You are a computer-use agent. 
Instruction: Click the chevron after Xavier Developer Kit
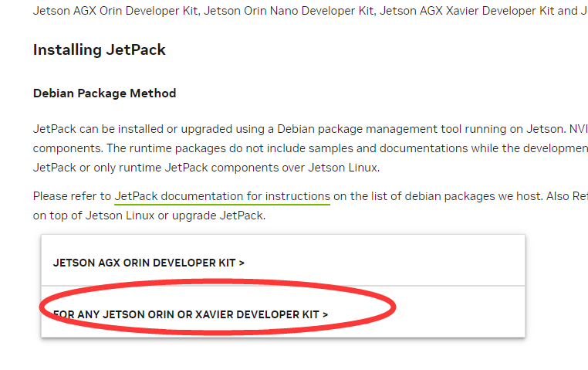325,314
